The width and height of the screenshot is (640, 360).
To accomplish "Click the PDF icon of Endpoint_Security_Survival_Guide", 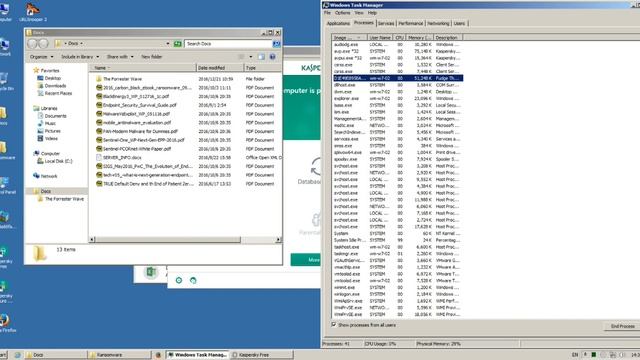I will (x=99, y=105).
